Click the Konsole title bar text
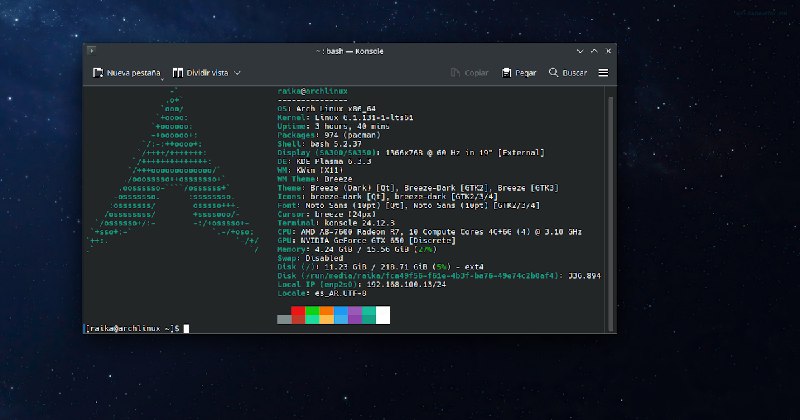This screenshot has height=420, width=800. coord(349,51)
